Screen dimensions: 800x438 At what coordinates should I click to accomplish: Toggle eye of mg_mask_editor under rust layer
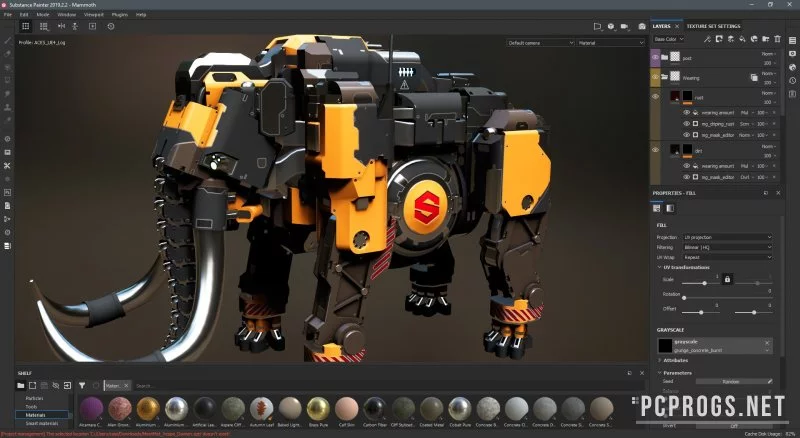[686, 135]
